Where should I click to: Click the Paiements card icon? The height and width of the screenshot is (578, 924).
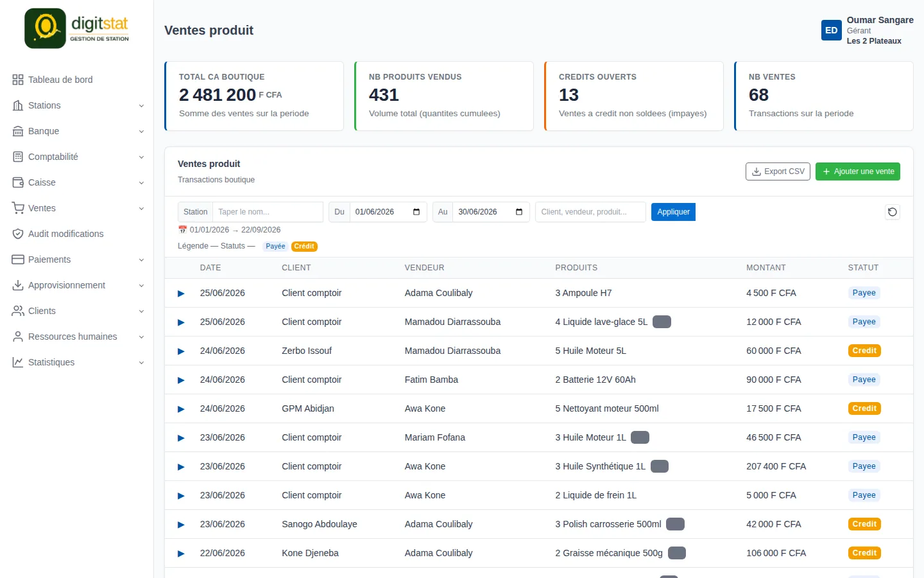[18, 259]
